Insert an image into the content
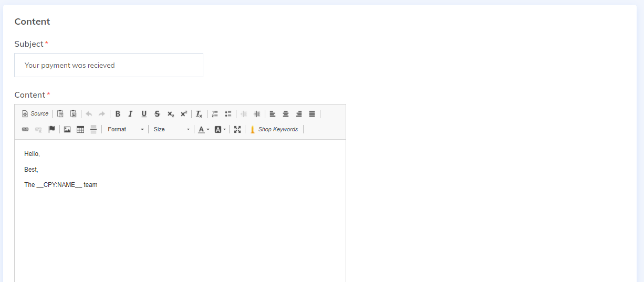This screenshot has width=644, height=282. pos(67,130)
